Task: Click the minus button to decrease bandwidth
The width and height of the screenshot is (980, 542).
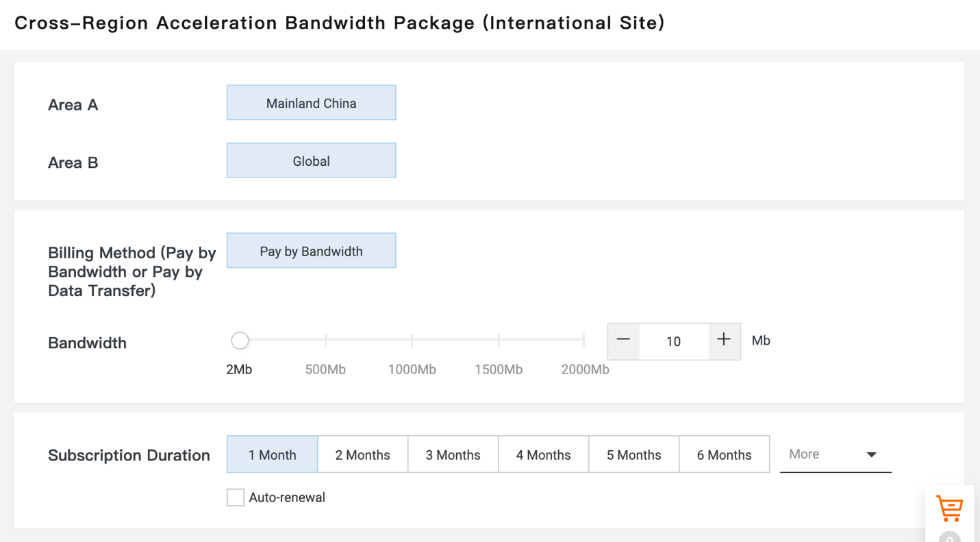Action: (623, 341)
